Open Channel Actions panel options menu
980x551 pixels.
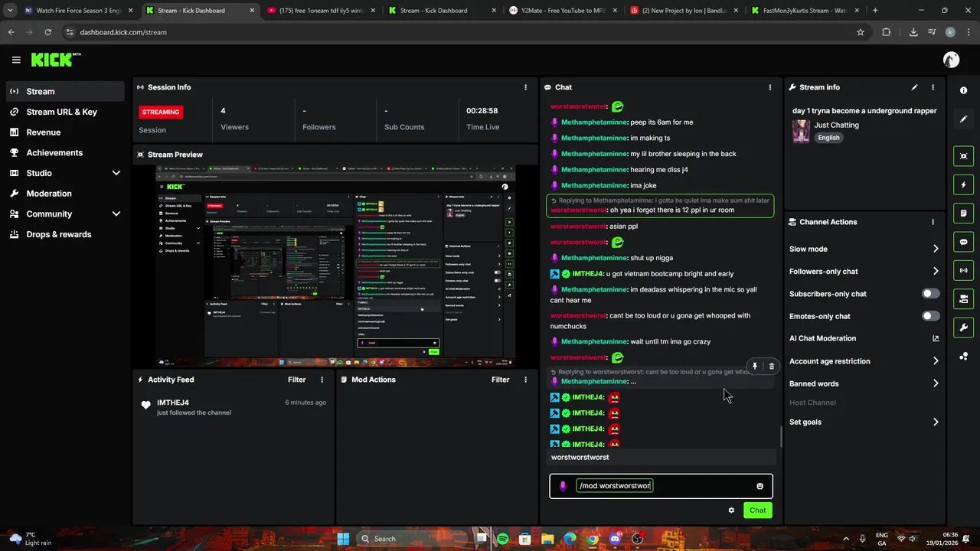click(933, 222)
